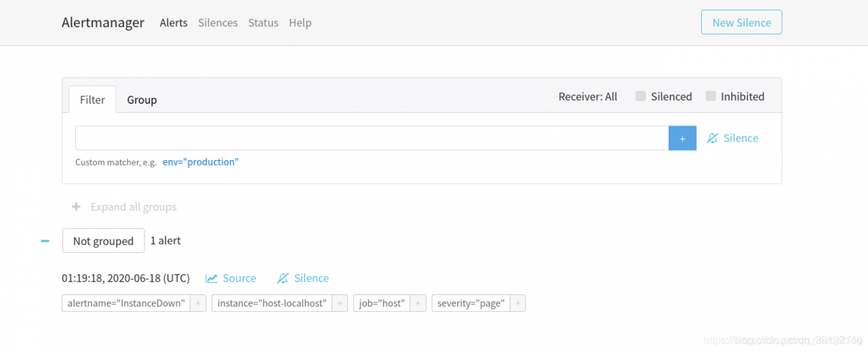Collapse the Not grouped alert group
868x352 pixels.
(x=45, y=241)
